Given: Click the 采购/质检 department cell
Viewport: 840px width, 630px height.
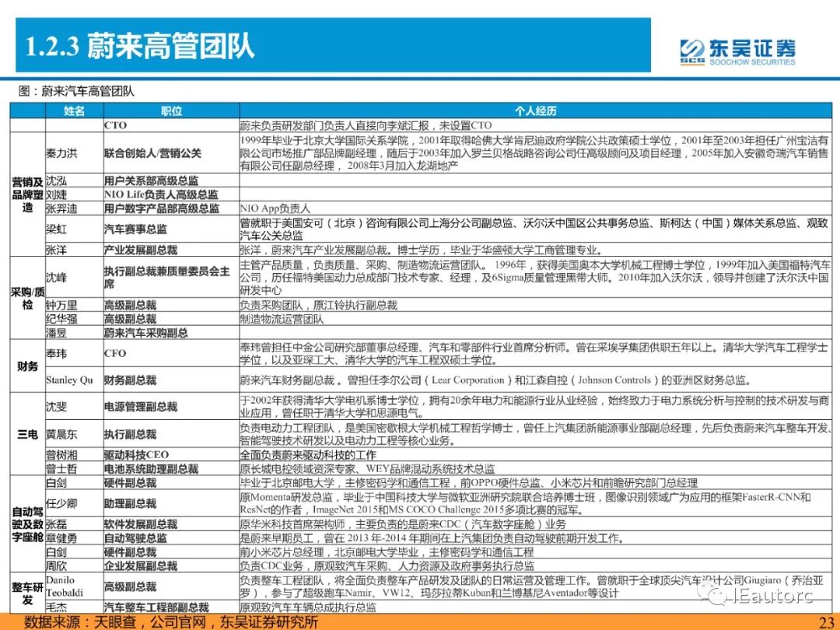Looking at the screenshot, I should (x=28, y=298).
